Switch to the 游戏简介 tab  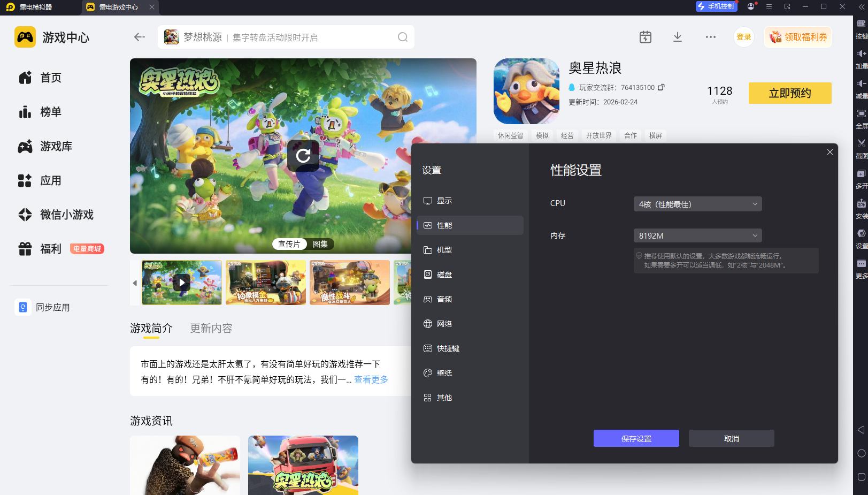coord(151,328)
